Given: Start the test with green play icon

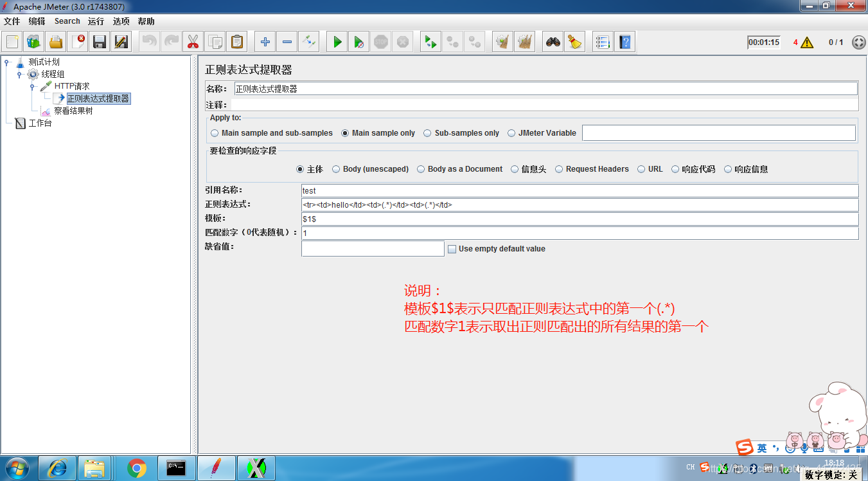Looking at the screenshot, I should point(337,42).
